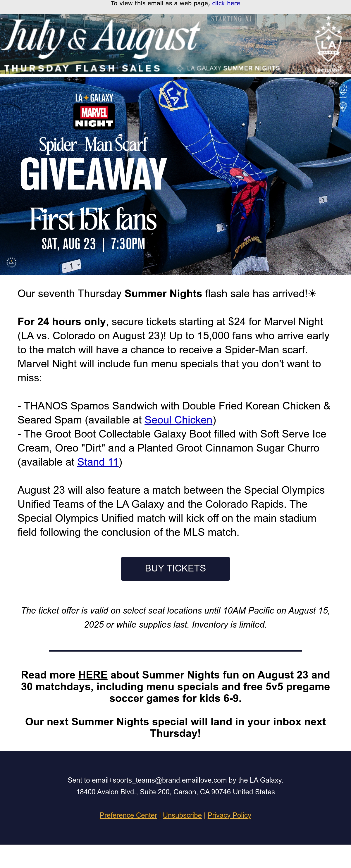Screen dimensions: 351x868
Task: Follow the HERE link about Summer Nights
Action: click(x=93, y=675)
